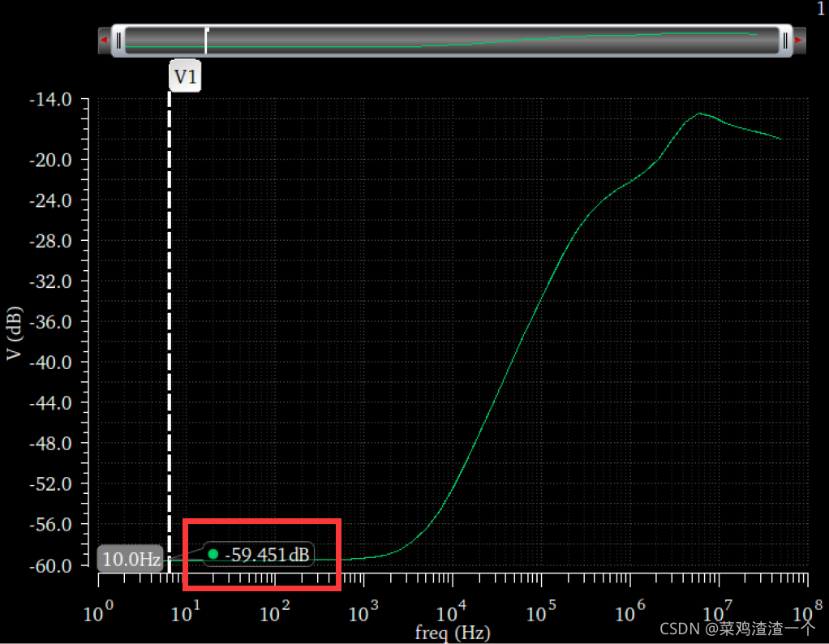Click the -32.0 y-axis label

tap(51, 281)
